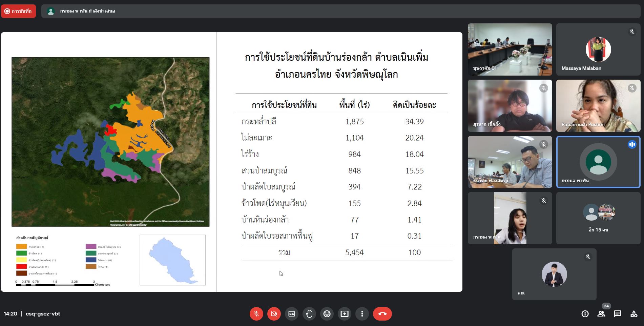This screenshot has width=644, height=326.
Task: Click the presenter avatar in top banner
Action: coord(51,11)
